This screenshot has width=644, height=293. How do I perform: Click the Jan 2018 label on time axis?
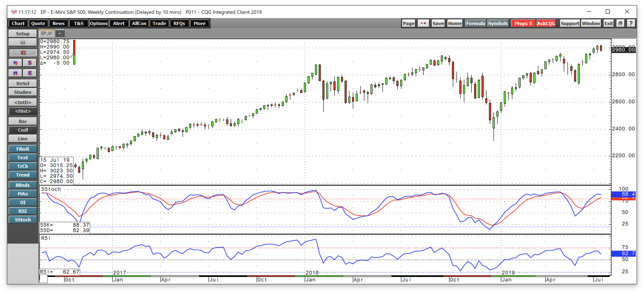tap(310, 280)
